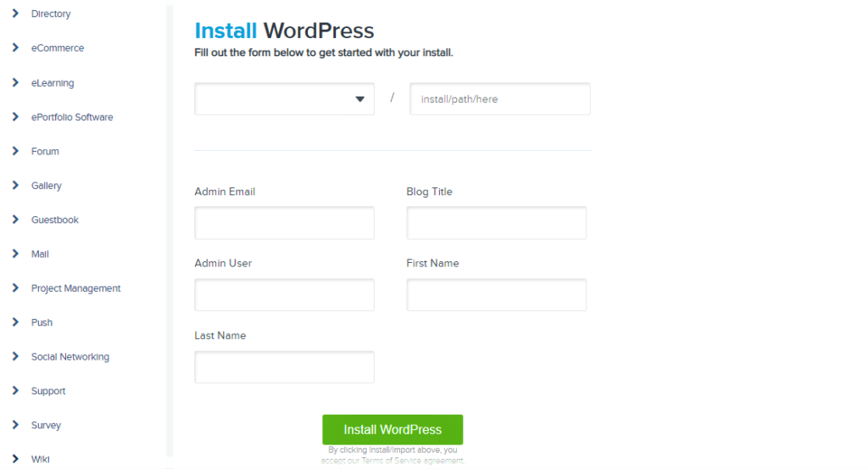Image resolution: width=868 pixels, height=469 pixels.
Task: Expand the Gallery category chevron
Action: 15,185
